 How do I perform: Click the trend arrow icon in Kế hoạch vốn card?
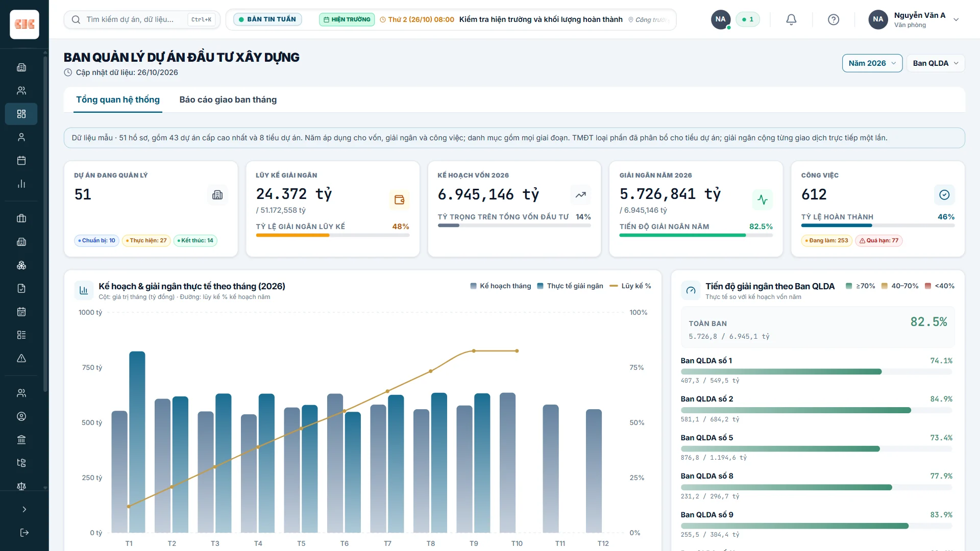pyautogui.click(x=581, y=194)
